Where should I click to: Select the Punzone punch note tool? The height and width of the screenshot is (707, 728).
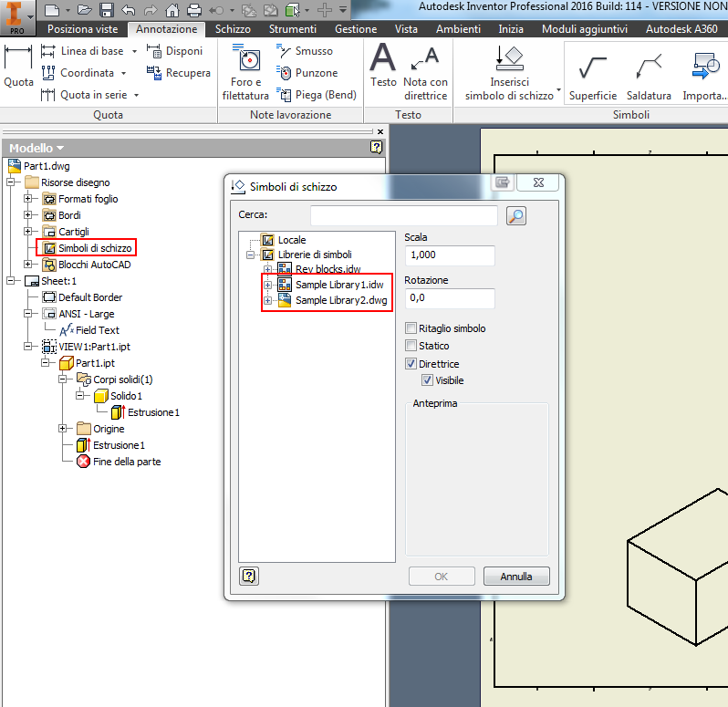[307, 73]
